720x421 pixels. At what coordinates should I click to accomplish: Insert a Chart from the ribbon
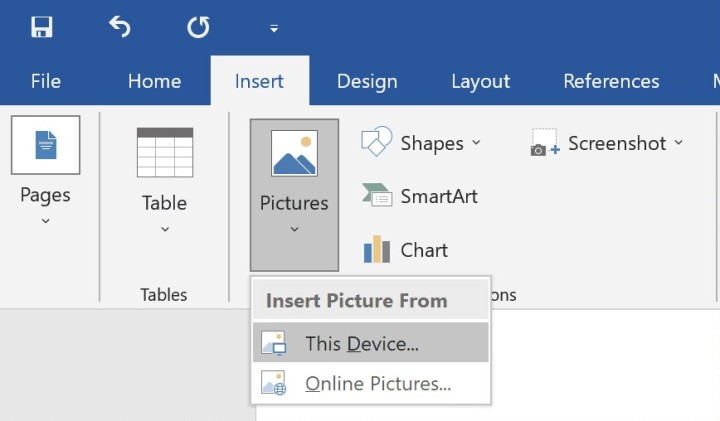(406, 250)
